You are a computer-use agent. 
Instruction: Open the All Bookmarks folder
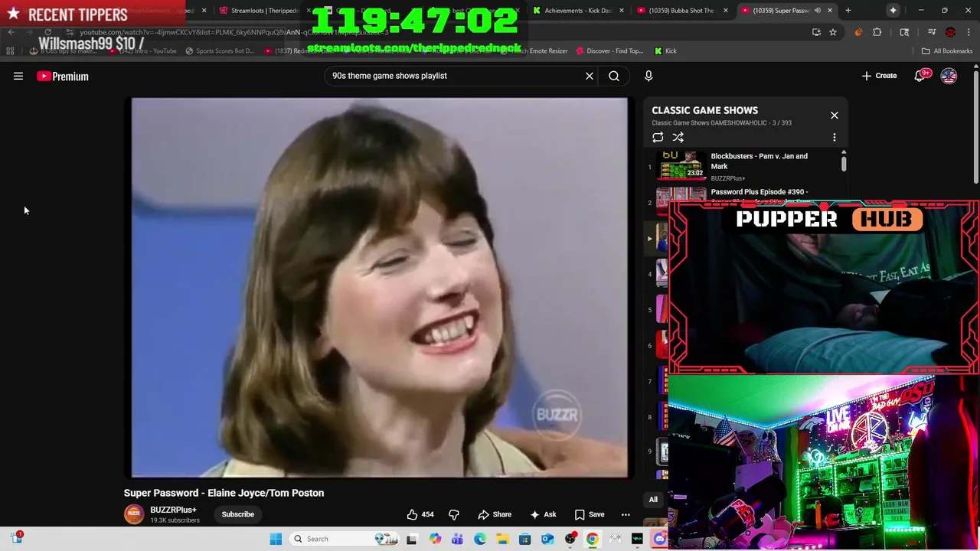tap(947, 51)
